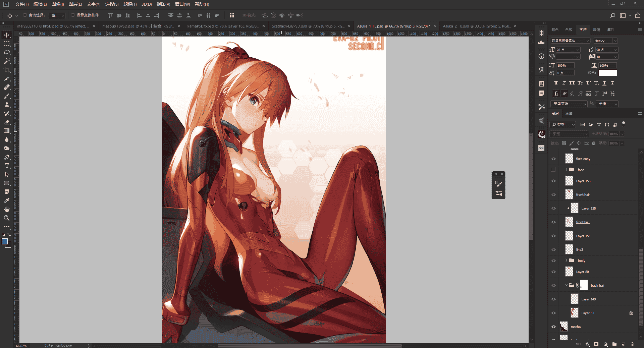Open the Filter menu
Viewport: 644px width, 348px height.
130,4
